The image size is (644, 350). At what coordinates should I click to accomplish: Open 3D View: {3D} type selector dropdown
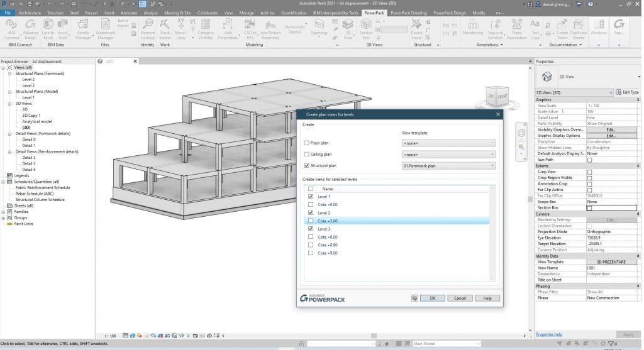click(574, 93)
